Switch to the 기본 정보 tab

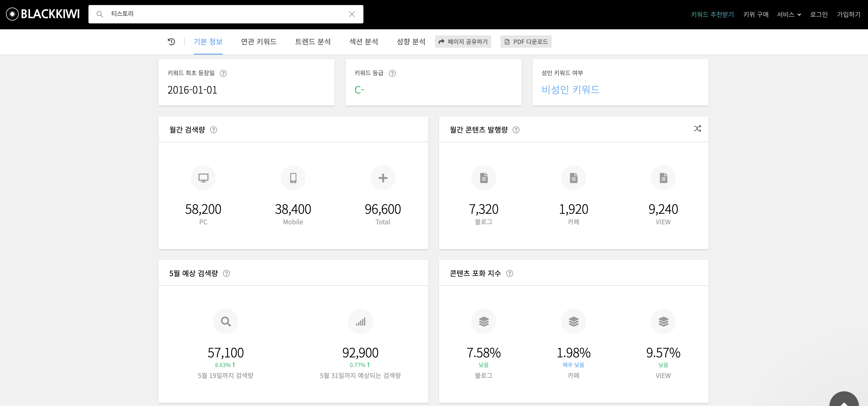coord(208,42)
